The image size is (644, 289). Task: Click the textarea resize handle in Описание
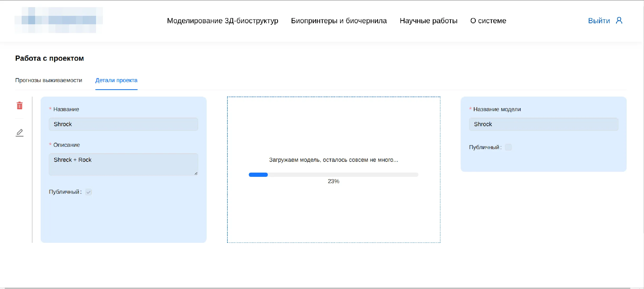coord(196,174)
